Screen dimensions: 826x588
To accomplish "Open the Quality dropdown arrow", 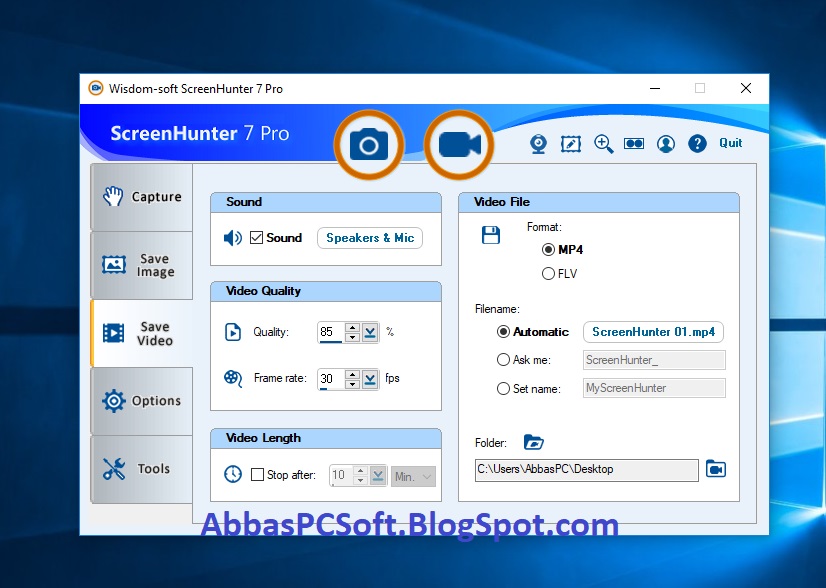I will [x=370, y=332].
